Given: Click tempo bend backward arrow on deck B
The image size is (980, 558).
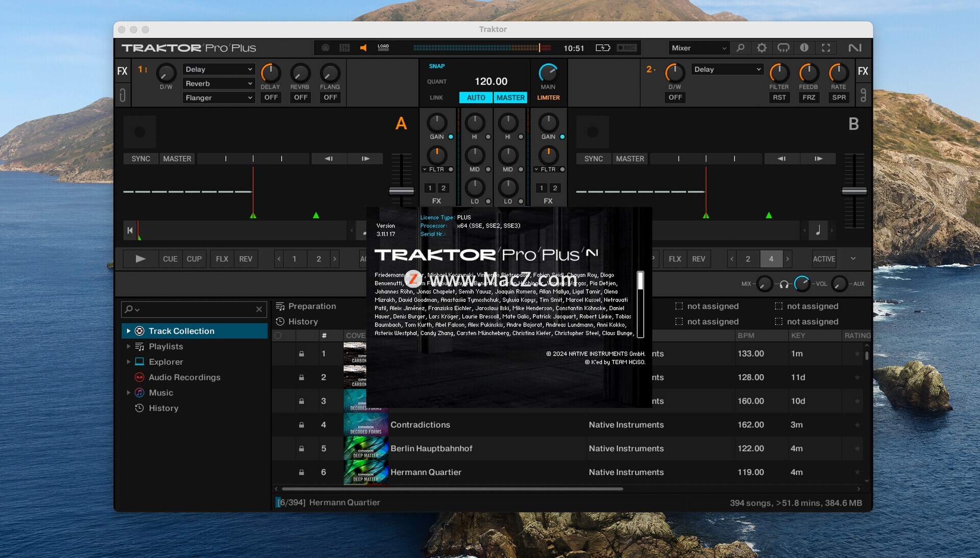Looking at the screenshot, I should (x=782, y=159).
